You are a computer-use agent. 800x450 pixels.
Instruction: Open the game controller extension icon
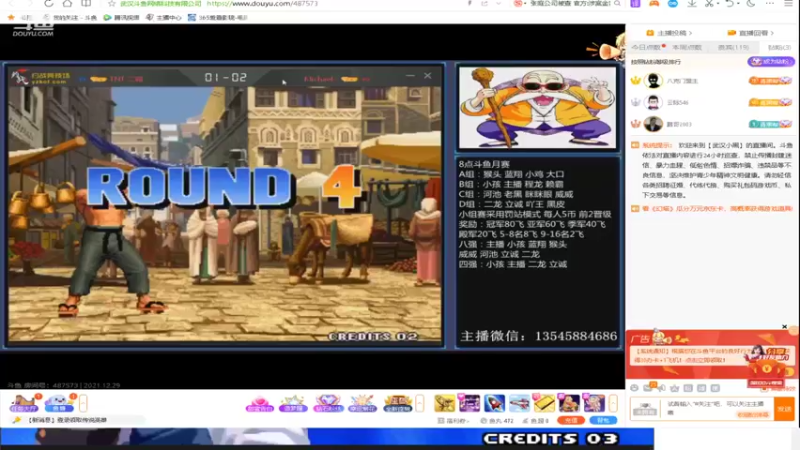click(x=654, y=3)
